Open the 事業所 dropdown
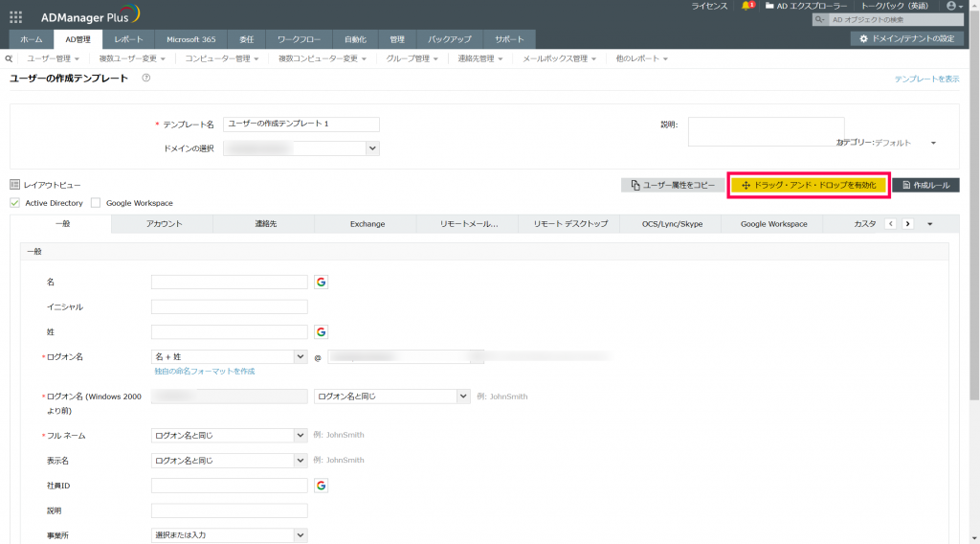Viewport: 980px width, 544px height. (x=230, y=535)
